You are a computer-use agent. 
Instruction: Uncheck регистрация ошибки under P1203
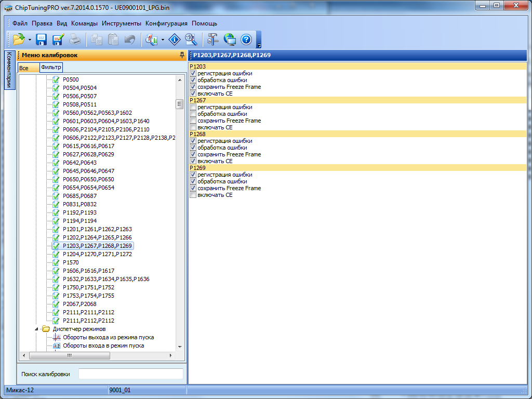(x=193, y=73)
